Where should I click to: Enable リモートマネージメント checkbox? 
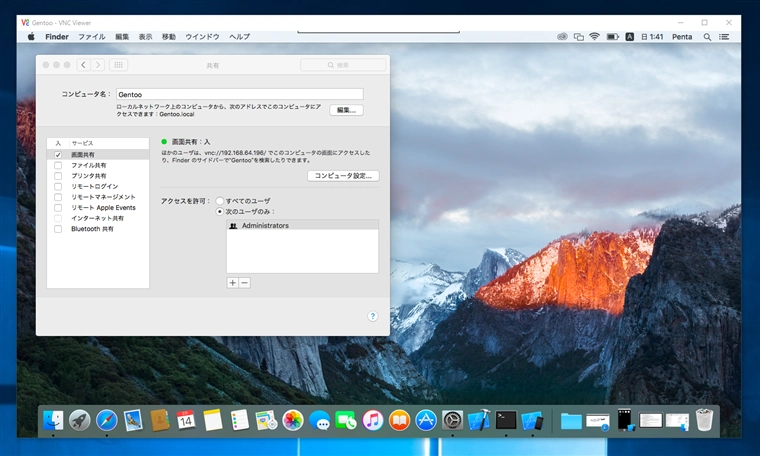(x=58, y=197)
